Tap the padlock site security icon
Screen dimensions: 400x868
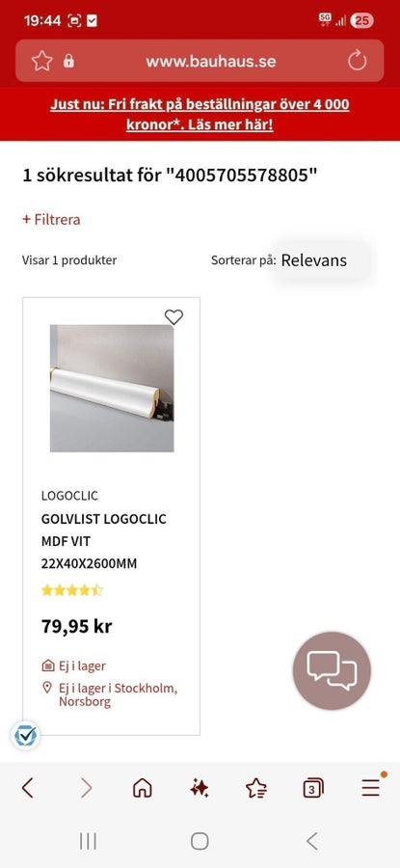click(x=68, y=61)
